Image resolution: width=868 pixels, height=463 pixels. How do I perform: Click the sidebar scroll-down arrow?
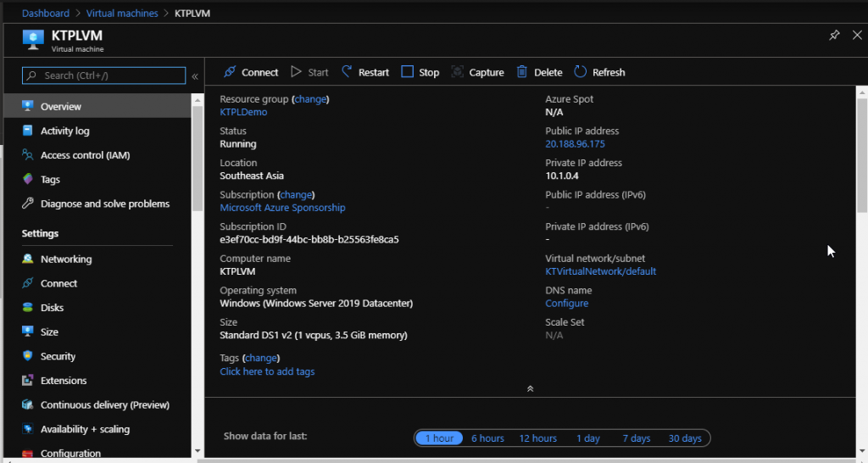[x=198, y=451]
